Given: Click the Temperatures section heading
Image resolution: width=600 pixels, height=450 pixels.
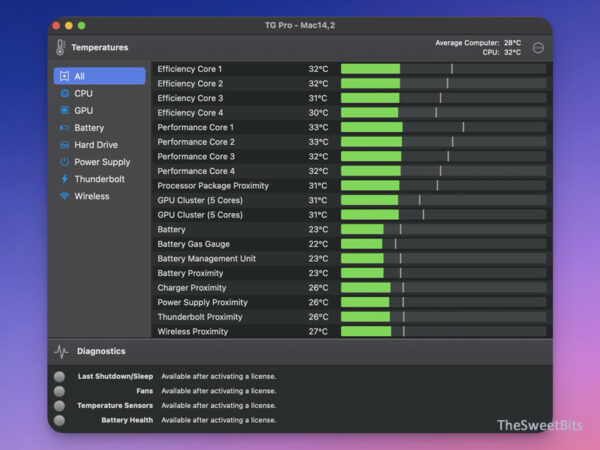Looking at the screenshot, I should 100,47.
